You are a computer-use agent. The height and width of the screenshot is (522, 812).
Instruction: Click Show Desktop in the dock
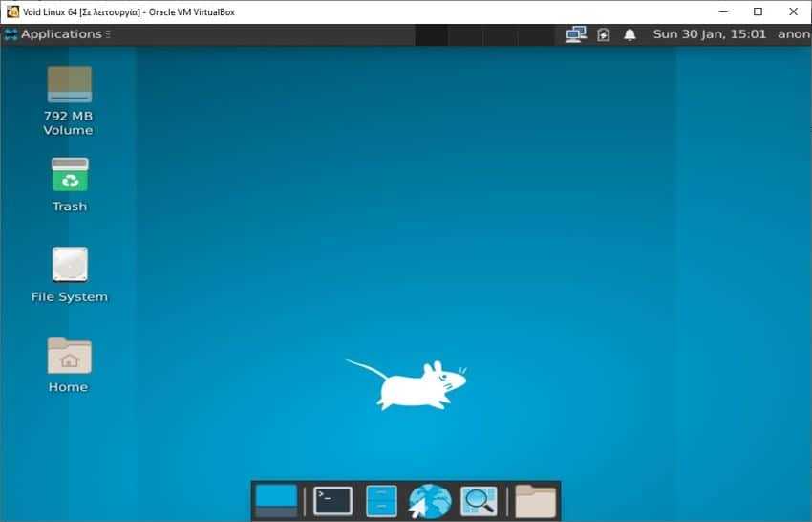(x=276, y=501)
